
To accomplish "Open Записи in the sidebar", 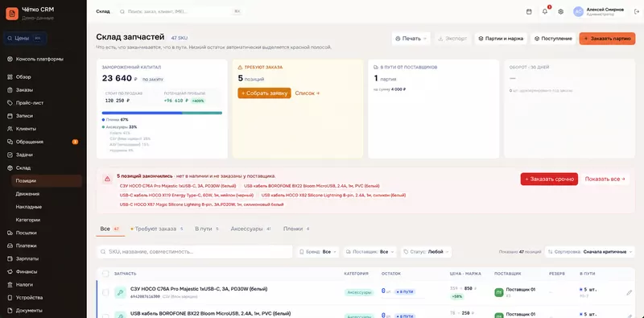I will click(24, 116).
